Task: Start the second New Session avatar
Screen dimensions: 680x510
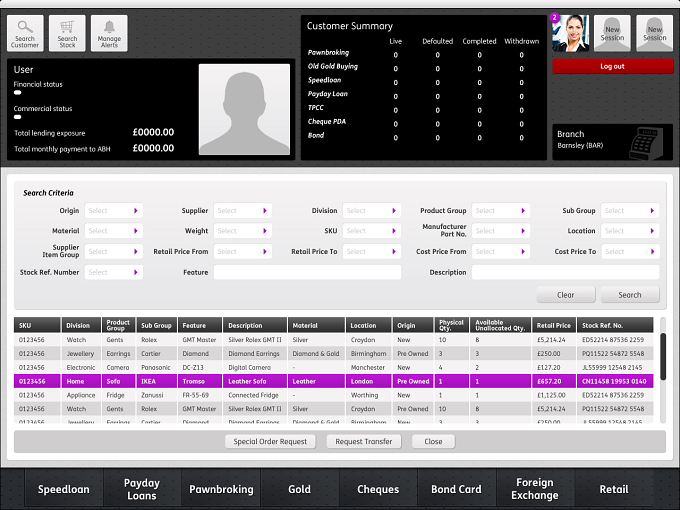Action: pyautogui.click(x=654, y=33)
